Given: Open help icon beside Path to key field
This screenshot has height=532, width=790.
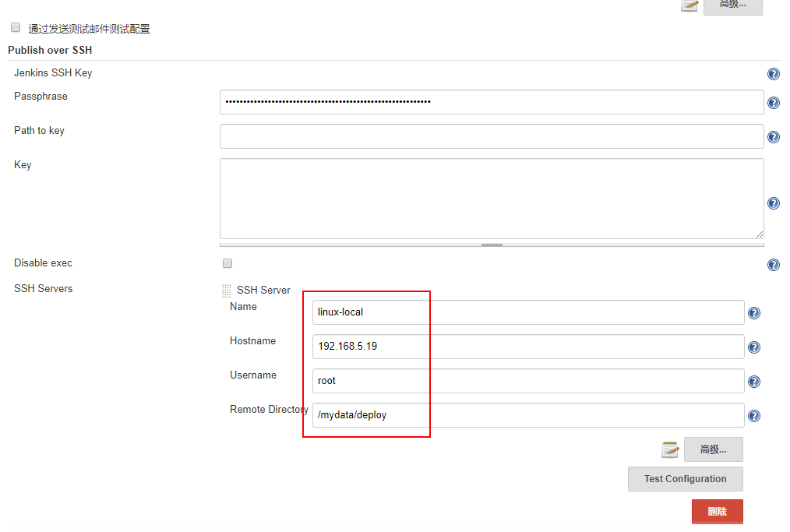Looking at the screenshot, I should 774,137.
